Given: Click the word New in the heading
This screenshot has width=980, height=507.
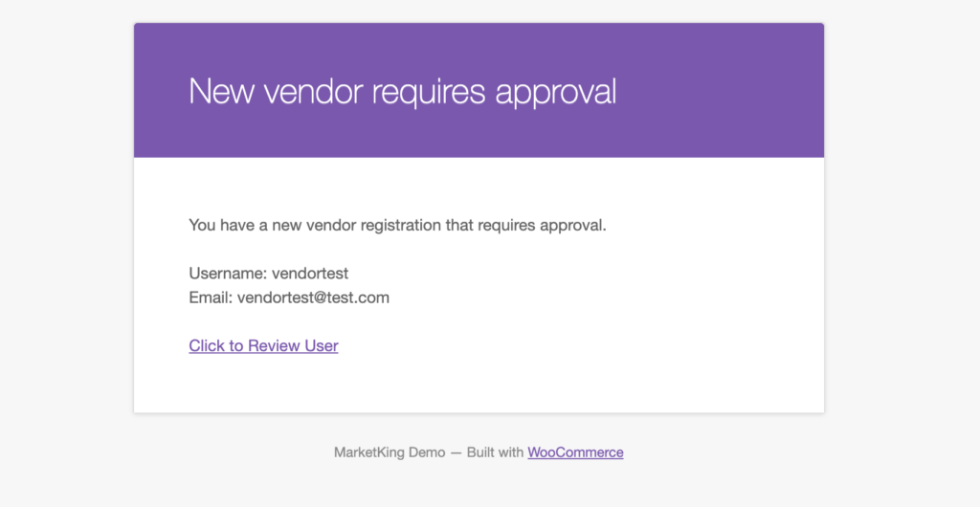Looking at the screenshot, I should (x=221, y=91).
